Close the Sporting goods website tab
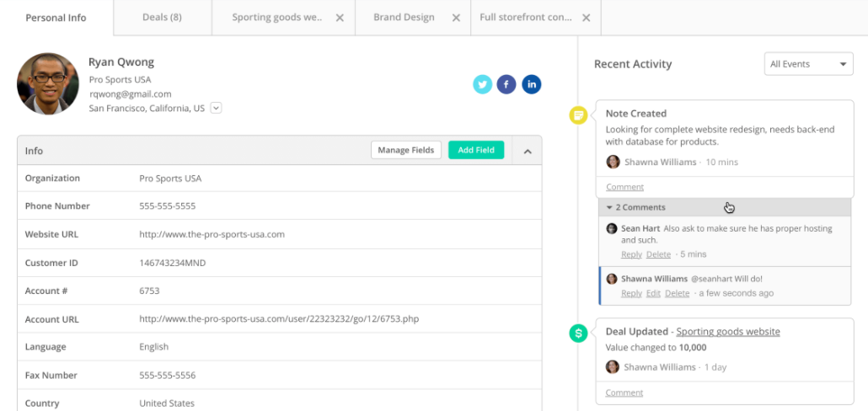Viewport: 868px width, 411px height. (x=340, y=18)
